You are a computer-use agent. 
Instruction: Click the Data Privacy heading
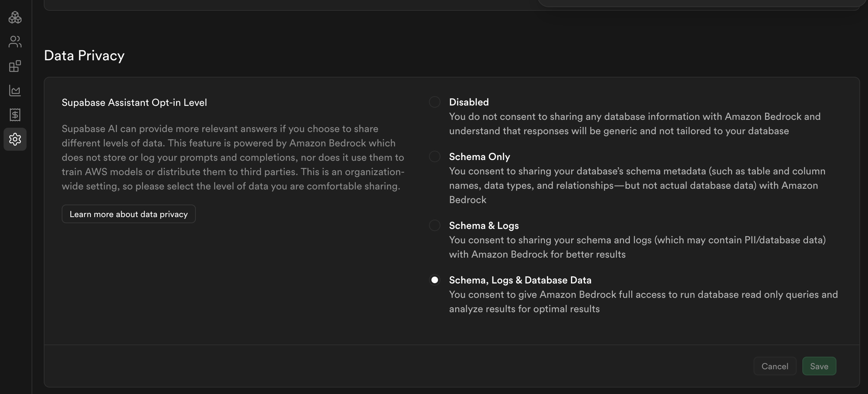click(x=84, y=56)
